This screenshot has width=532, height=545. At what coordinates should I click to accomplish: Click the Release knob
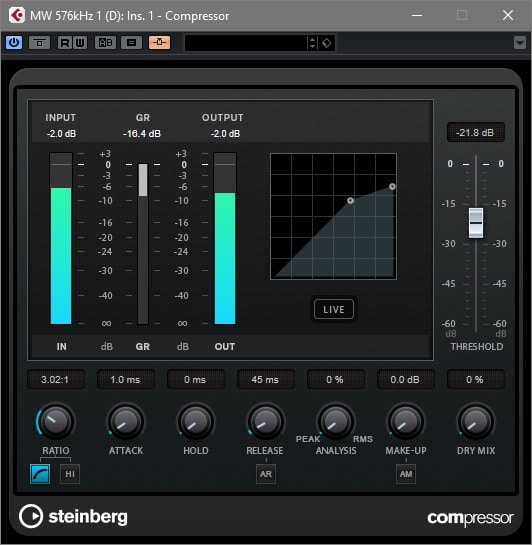pos(266,422)
